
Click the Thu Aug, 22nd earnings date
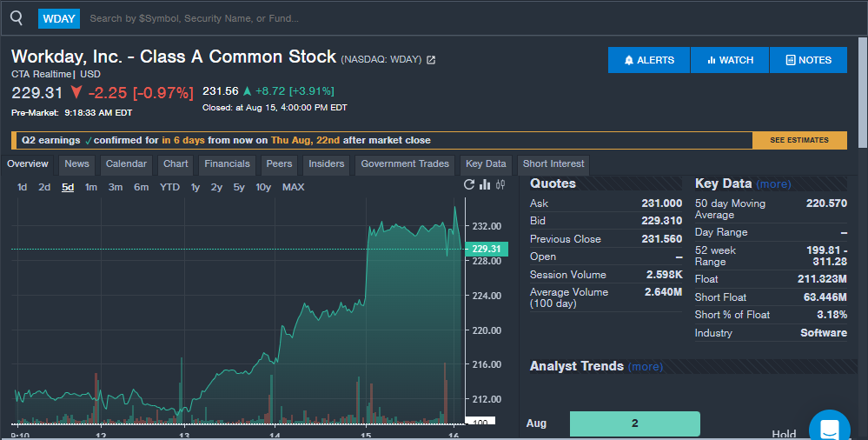(x=305, y=140)
